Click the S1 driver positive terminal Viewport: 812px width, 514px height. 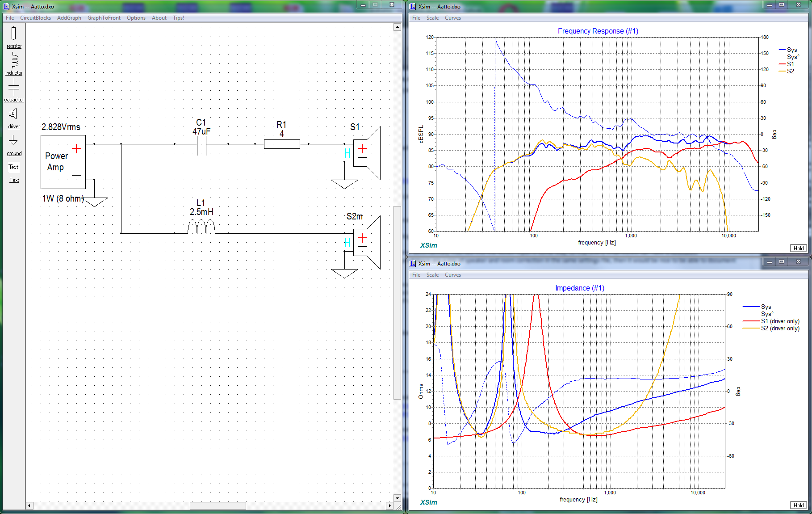(x=362, y=148)
